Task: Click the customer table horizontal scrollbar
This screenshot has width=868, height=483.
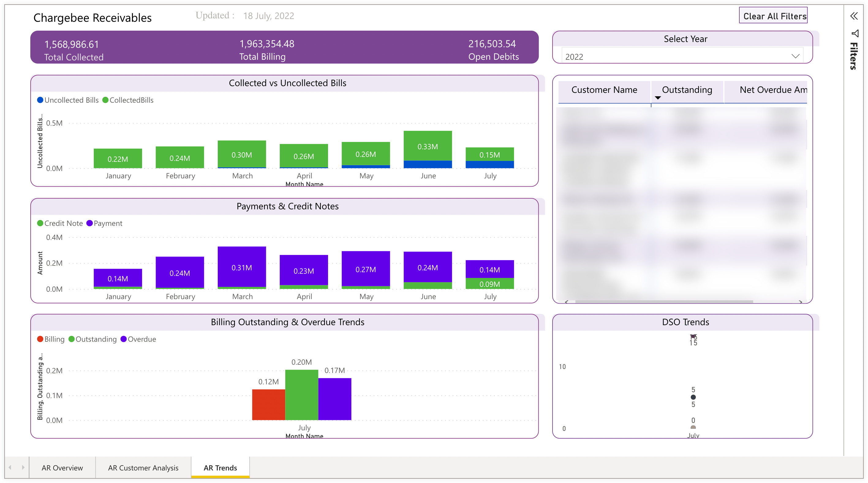Action: (x=664, y=302)
